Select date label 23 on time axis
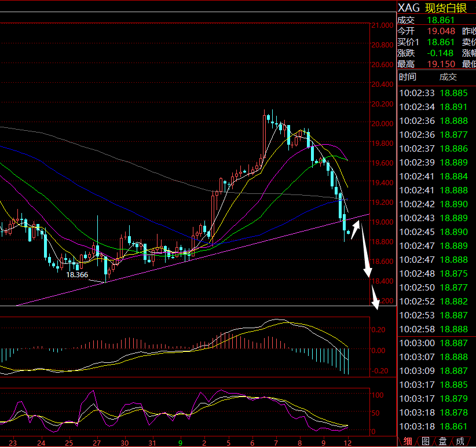Viewport: 476px width, 448px height. pyautogui.click(x=13, y=443)
